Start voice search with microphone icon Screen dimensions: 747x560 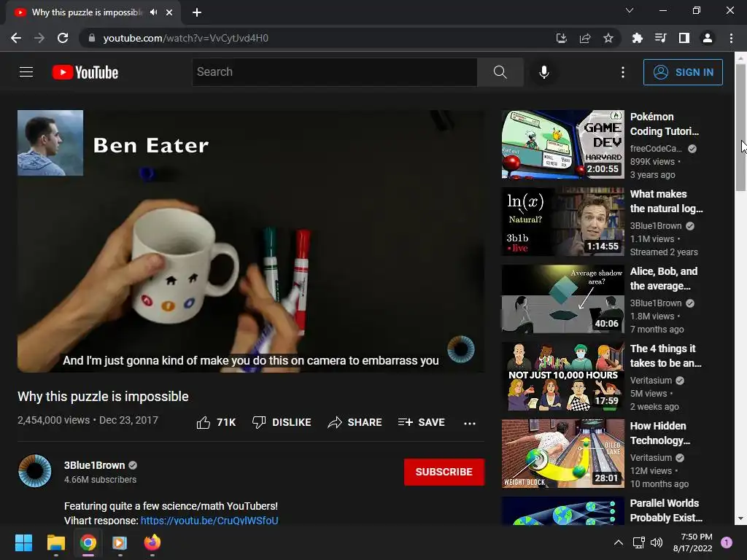[x=544, y=72]
